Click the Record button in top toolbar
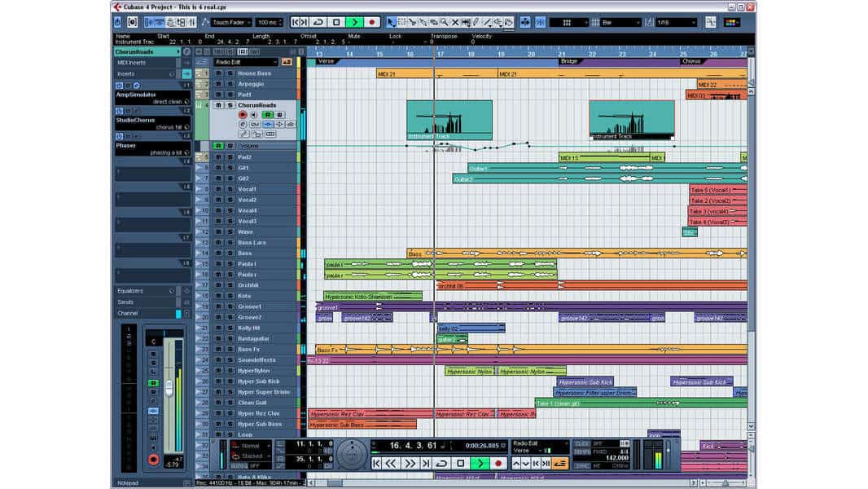 pyautogui.click(x=372, y=22)
